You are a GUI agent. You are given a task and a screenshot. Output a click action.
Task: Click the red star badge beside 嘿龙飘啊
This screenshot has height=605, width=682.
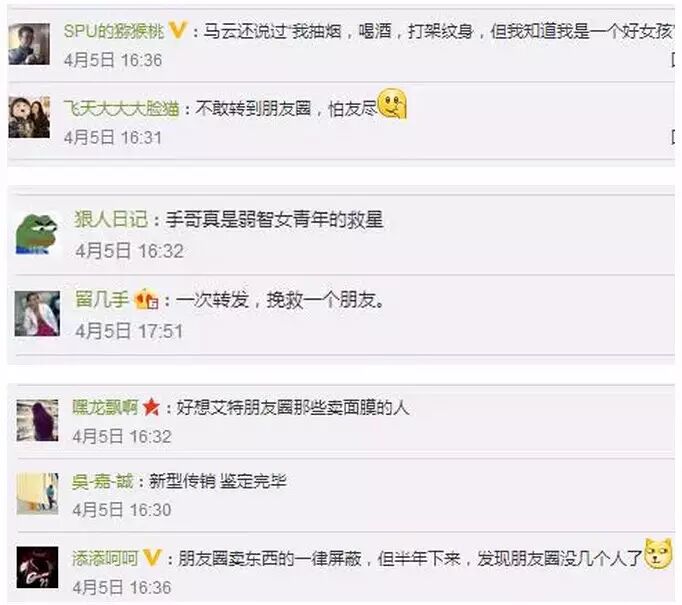151,407
